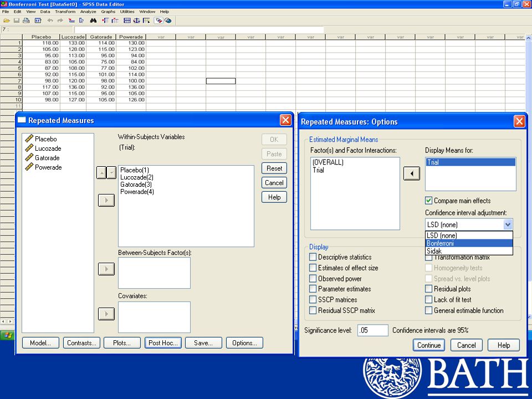Collapse the Confidence interval adjustment dropdown arrow
The height and width of the screenshot is (399, 532).
[508, 224]
